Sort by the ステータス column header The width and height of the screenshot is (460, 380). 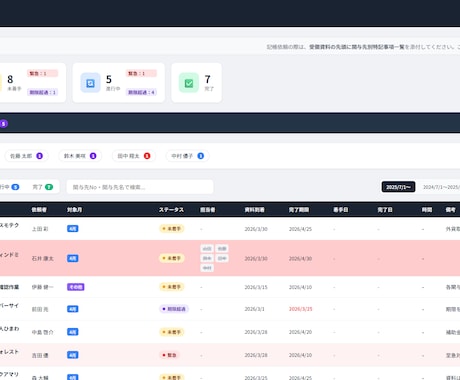coord(171,210)
